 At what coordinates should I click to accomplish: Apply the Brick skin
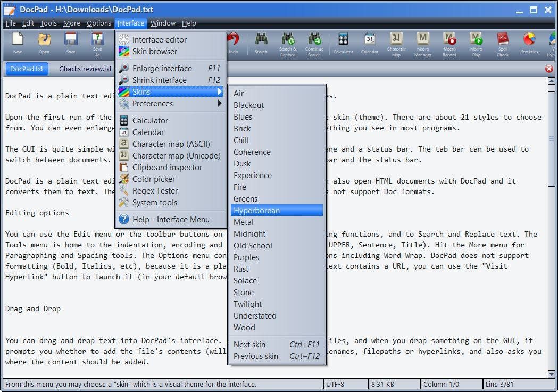pyautogui.click(x=277, y=129)
